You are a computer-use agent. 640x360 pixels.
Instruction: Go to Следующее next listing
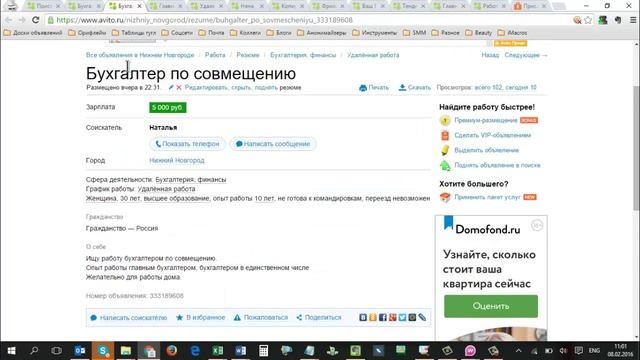(x=526, y=55)
